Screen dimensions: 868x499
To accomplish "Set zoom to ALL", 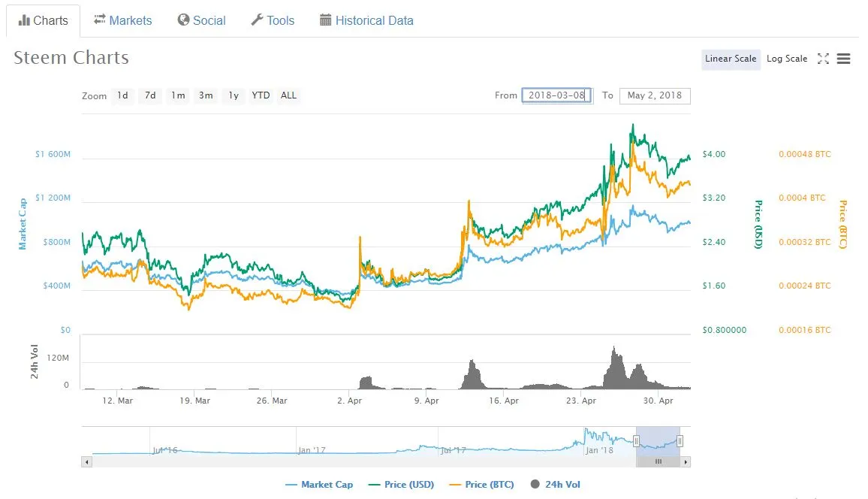I will pos(288,95).
